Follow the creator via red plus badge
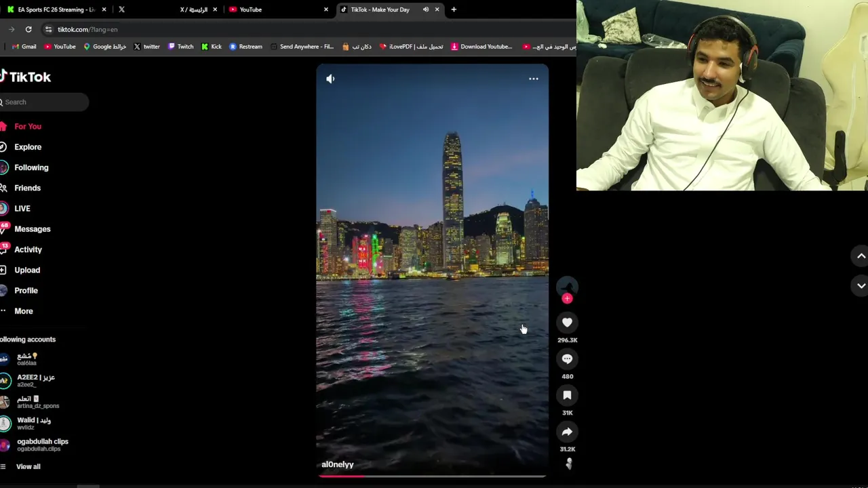Screen dimensions: 868x488 567,298
